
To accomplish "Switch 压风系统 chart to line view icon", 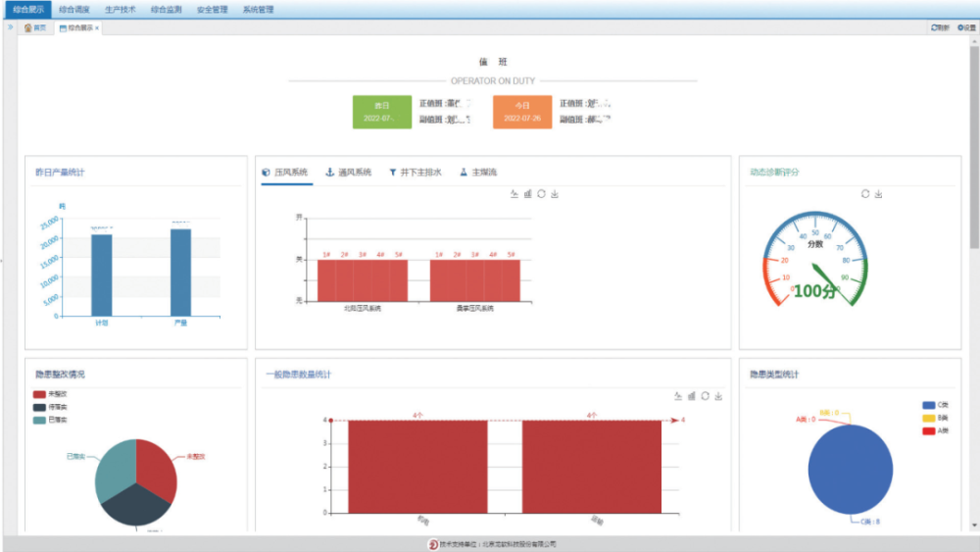I will 514,194.
